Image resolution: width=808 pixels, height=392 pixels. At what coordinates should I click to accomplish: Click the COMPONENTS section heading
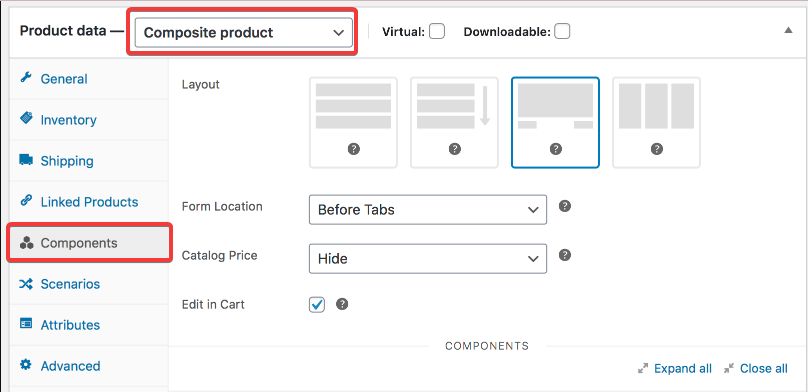(x=487, y=346)
